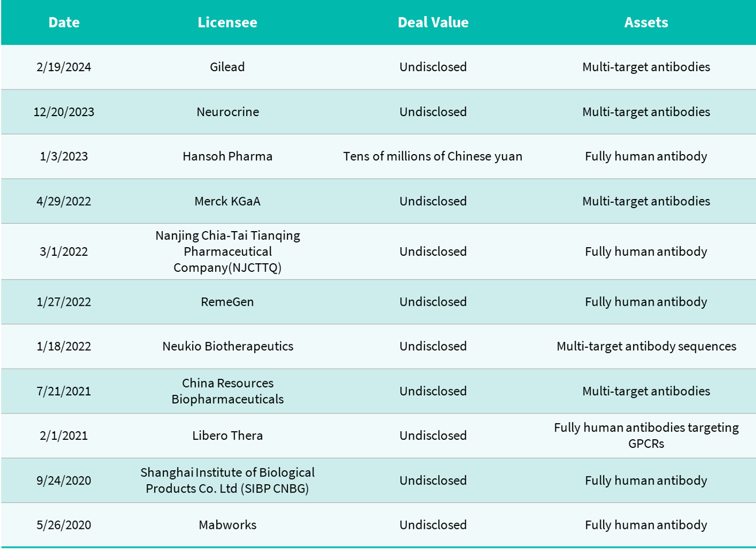756x549 pixels.
Task: Click 'Tens of millions of Chinese yuan'
Action: (x=433, y=156)
